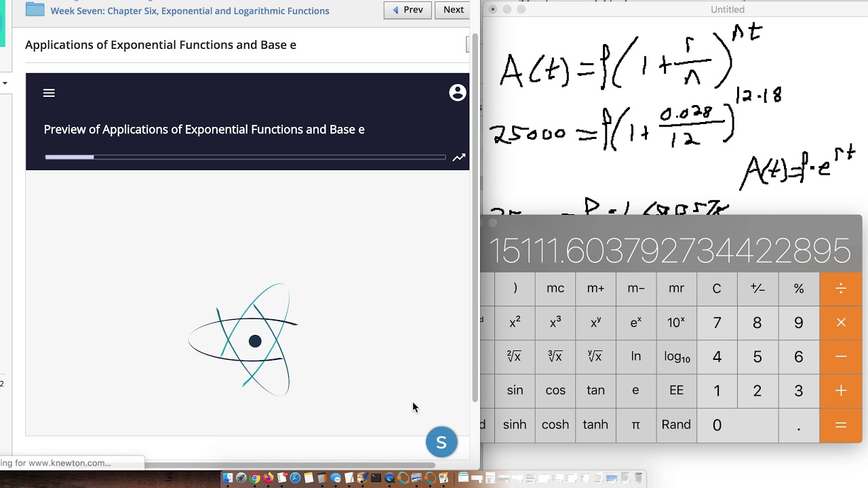Screen dimensions: 868x488
Task: Click the blue S avatar button
Action: click(x=441, y=442)
